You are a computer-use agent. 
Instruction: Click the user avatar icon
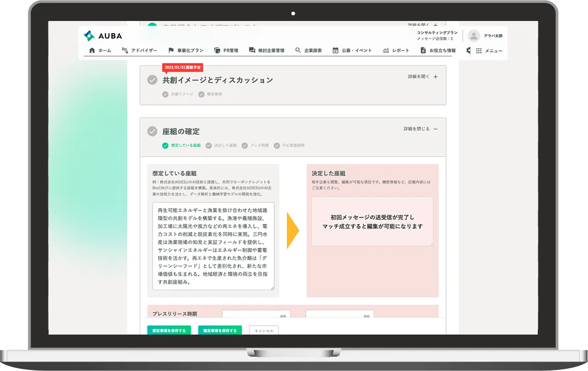point(473,36)
